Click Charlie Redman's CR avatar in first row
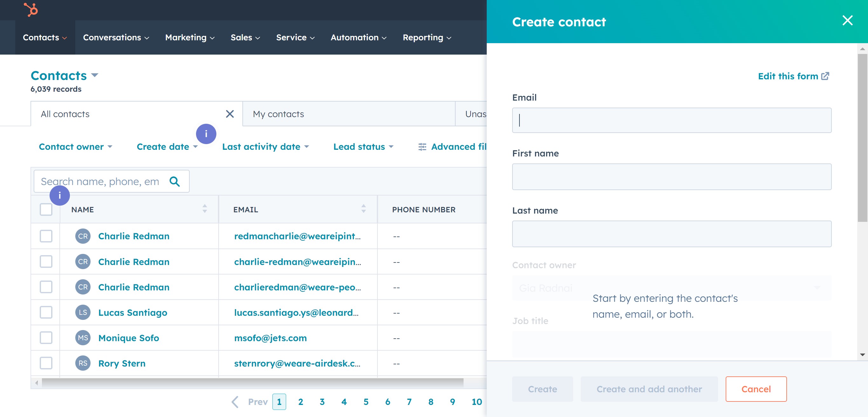Screen dimensions: 868x417 coord(83,236)
